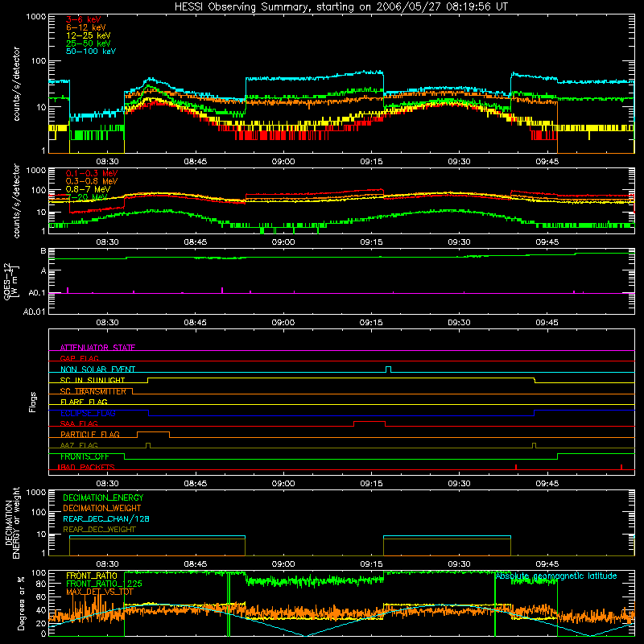This screenshot has width=644, height=644.
Task: Click the Absolute geomagnetic latitude label
Action: 556,576
